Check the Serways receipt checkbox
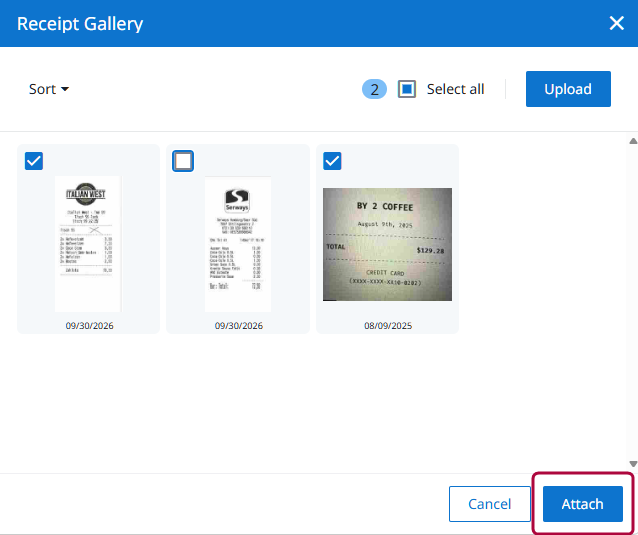638x535 pixels. pos(183,161)
